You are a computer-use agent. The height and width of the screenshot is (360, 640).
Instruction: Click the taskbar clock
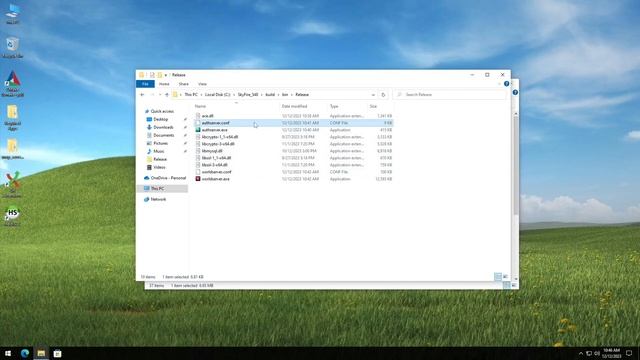611,353
